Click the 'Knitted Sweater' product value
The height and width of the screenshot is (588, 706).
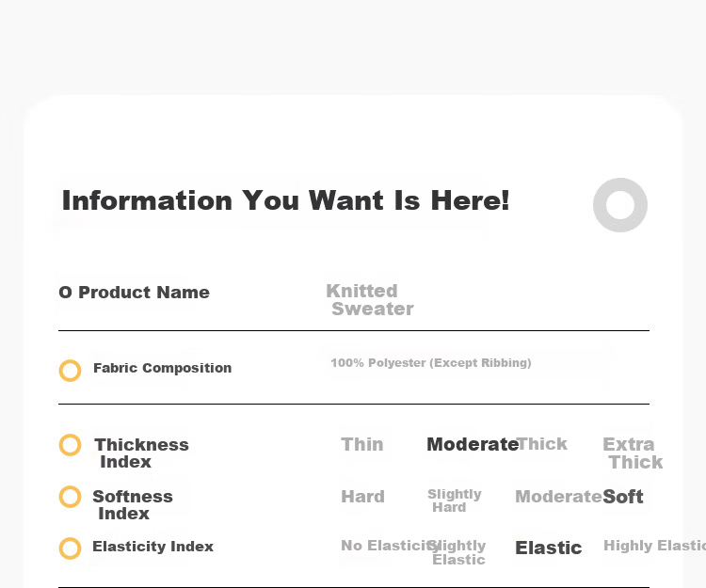[x=370, y=299]
